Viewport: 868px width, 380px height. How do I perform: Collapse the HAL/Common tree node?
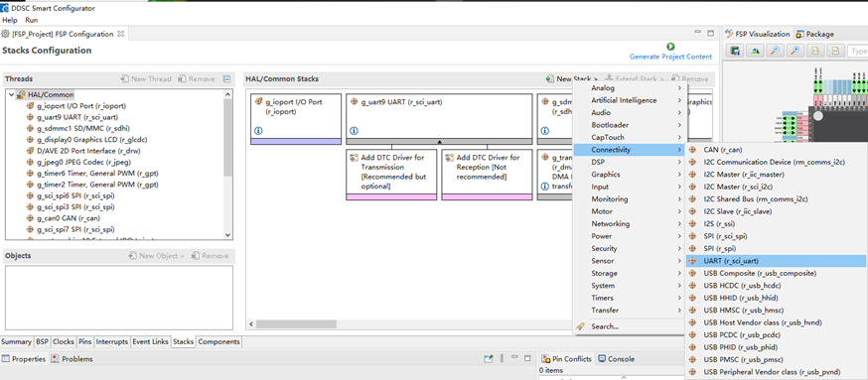(x=11, y=94)
